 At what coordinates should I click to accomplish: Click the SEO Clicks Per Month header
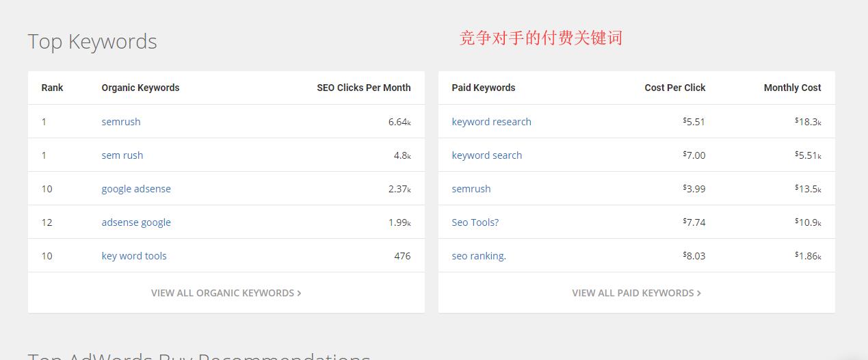click(x=364, y=88)
